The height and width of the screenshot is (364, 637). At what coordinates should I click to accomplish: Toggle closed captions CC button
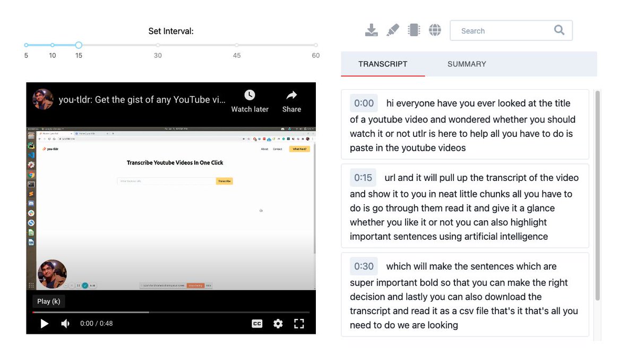[257, 323]
